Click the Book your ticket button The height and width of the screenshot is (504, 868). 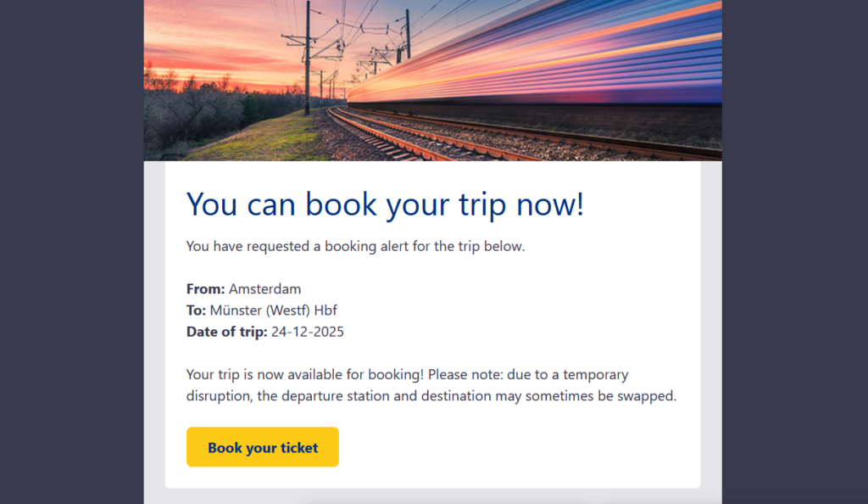[x=263, y=447]
